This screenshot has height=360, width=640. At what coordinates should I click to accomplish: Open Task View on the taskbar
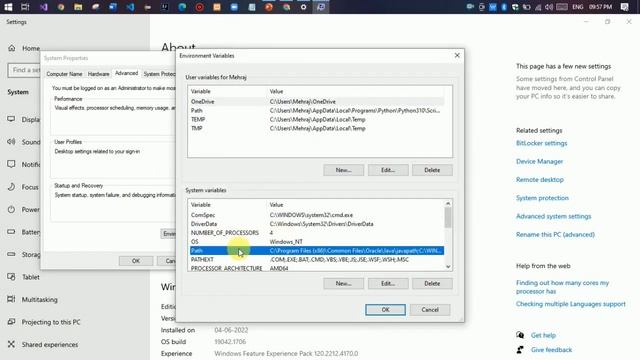pos(25,7)
